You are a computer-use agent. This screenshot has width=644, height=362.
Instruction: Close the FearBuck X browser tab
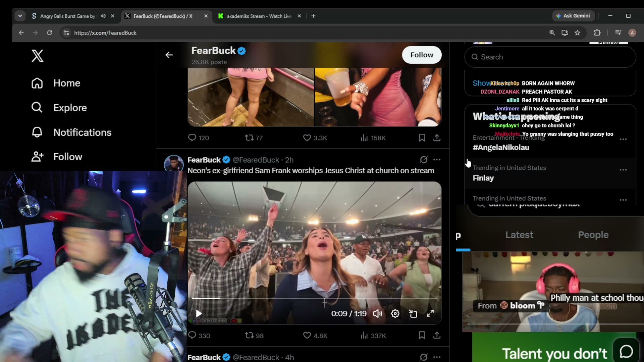(x=206, y=16)
